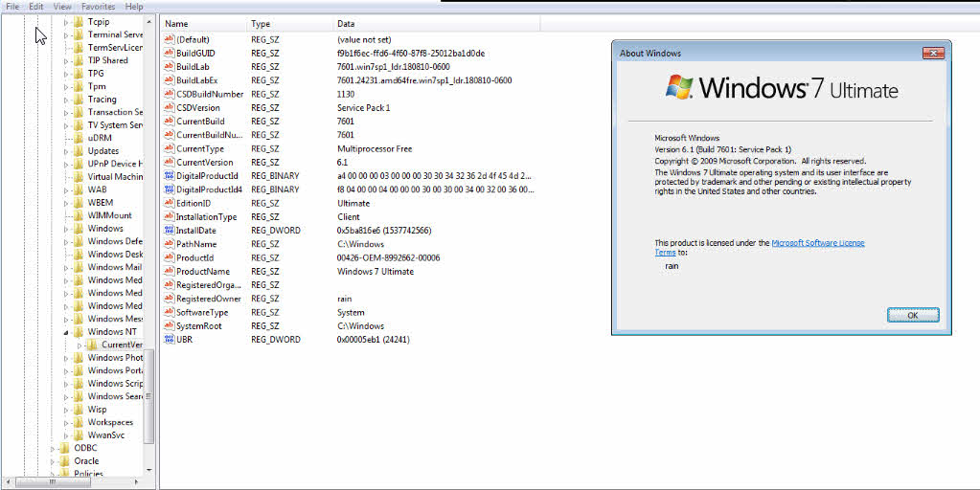The height and width of the screenshot is (490, 980).
Task: Click the DWORD icon of InstallDate value
Action: 169,231
